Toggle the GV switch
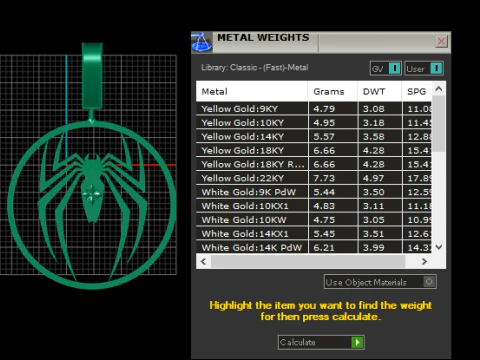The height and width of the screenshot is (360, 480). [386, 69]
